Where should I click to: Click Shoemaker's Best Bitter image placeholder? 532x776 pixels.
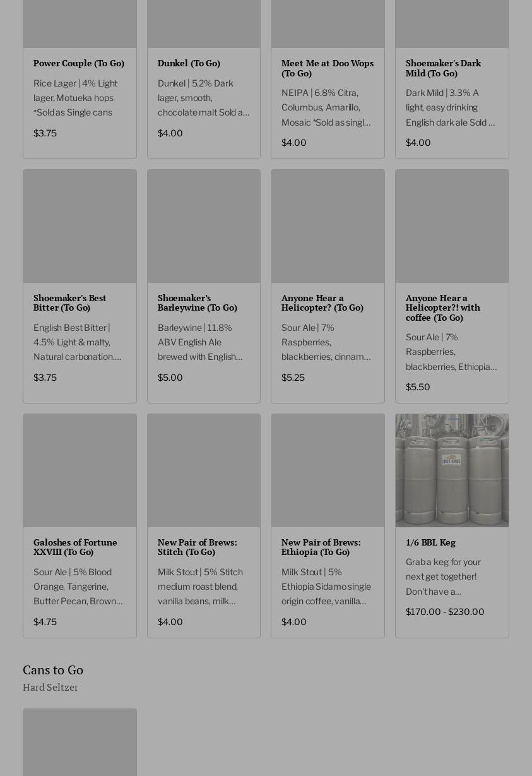pos(80,226)
